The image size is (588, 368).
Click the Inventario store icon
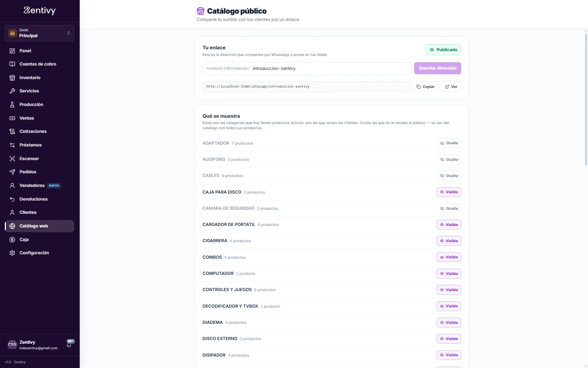point(12,78)
